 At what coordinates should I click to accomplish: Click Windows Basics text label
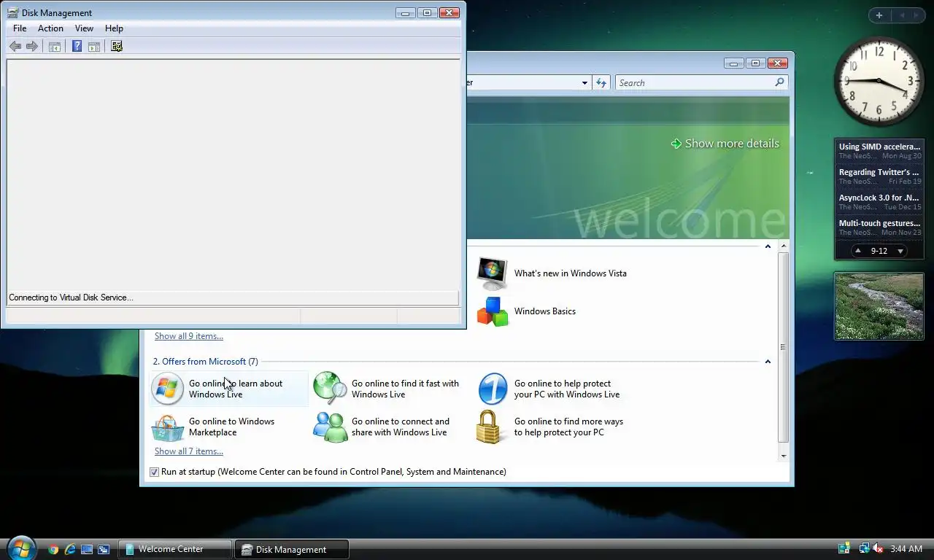(545, 311)
